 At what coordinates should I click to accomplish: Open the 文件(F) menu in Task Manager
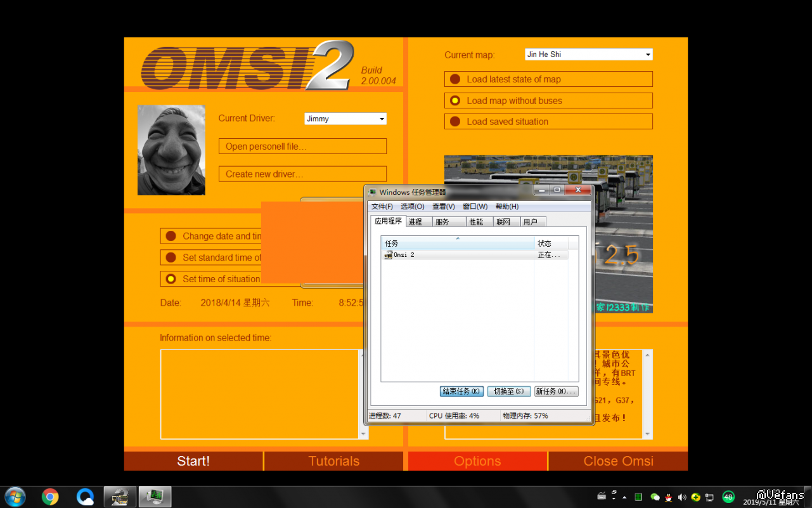(382, 207)
